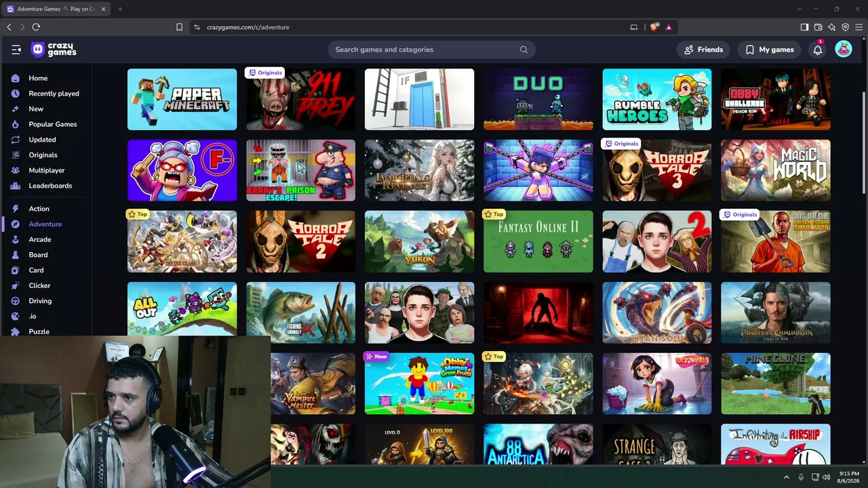Click the search magnifier icon
The width and height of the screenshot is (868, 488).
pos(524,49)
